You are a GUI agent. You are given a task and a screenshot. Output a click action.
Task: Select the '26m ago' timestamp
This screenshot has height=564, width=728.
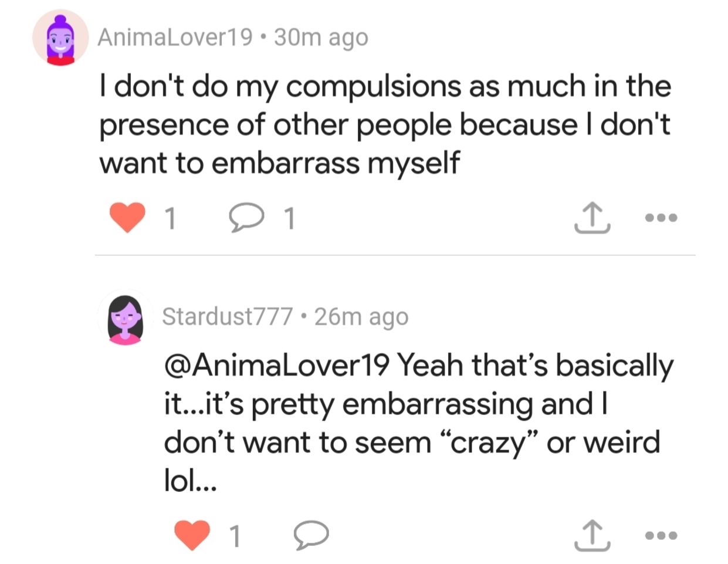pos(361,316)
